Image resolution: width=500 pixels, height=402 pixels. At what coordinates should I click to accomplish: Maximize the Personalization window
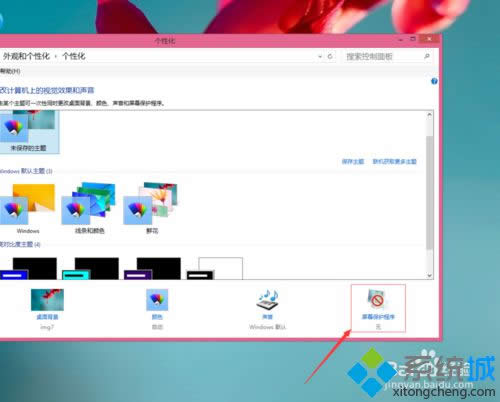click(413, 39)
